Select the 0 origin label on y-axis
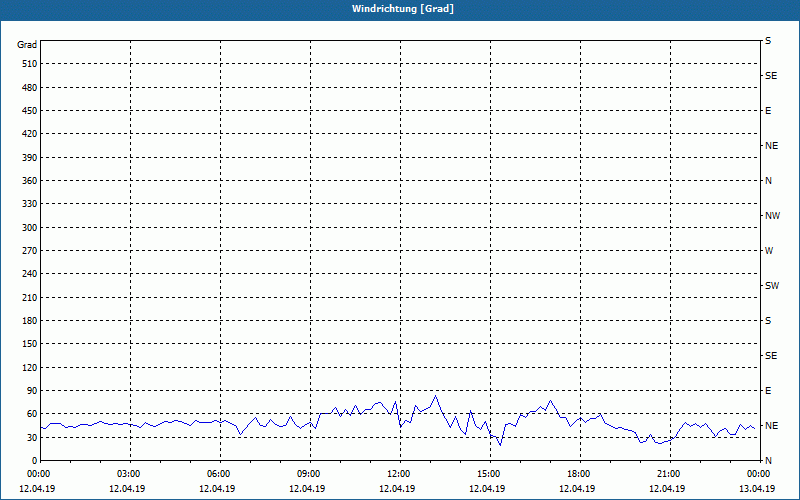This screenshot has width=800, height=500. pyautogui.click(x=34, y=461)
